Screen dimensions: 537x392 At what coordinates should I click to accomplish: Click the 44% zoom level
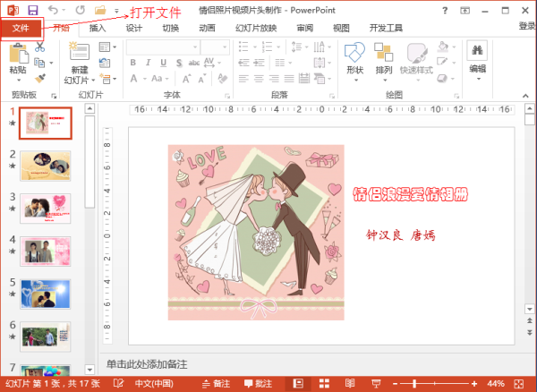click(x=496, y=384)
